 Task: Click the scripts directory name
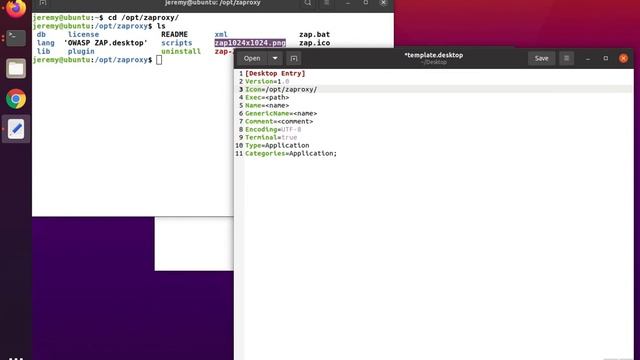(176, 43)
